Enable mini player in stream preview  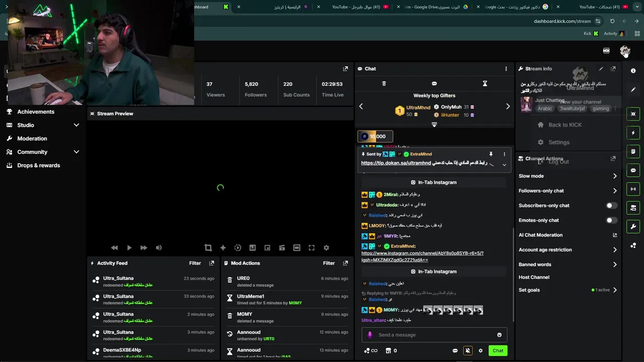coord(267,248)
